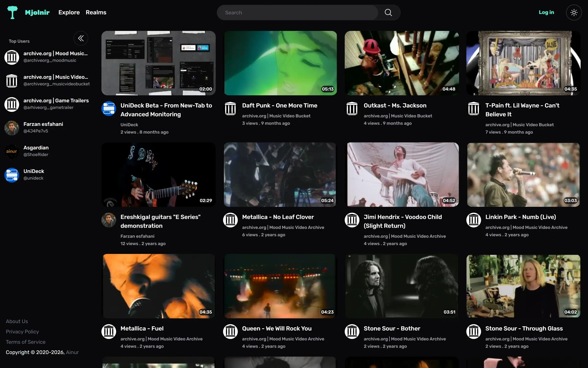
Task: Open Privacy Policy link
Action: 22,332
